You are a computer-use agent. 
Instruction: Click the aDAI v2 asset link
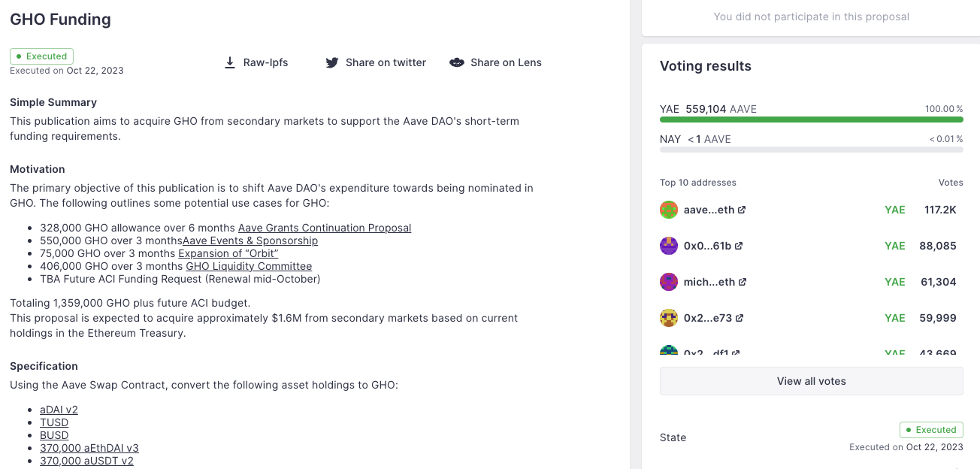point(59,410)
